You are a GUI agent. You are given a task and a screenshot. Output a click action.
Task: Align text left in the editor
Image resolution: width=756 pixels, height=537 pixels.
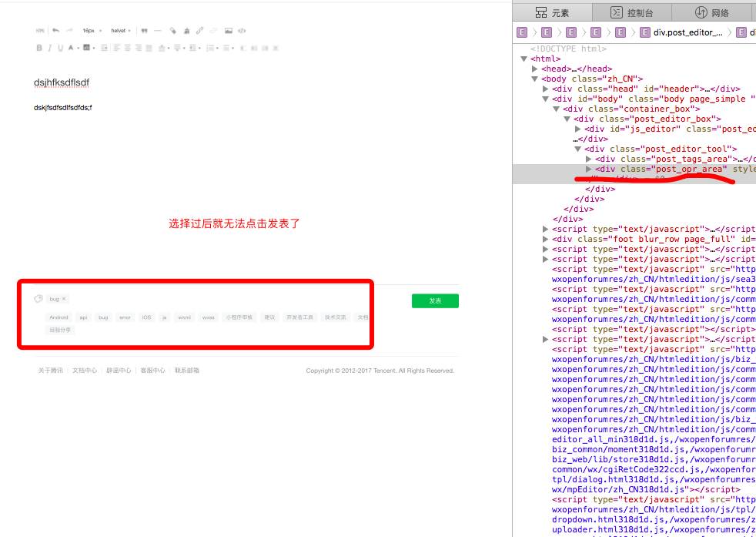(x=117, y=48)
